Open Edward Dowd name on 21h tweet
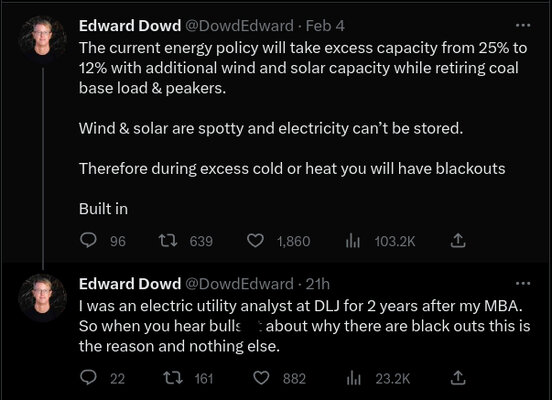 (130, 284)
